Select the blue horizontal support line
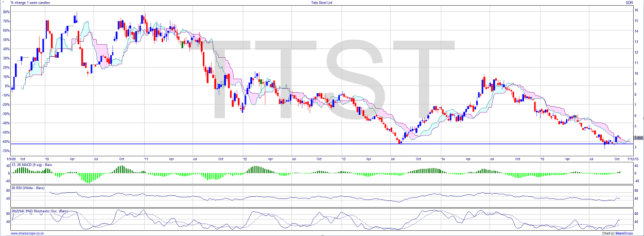This screenshot has width=644, height=236. coord(309,143)
